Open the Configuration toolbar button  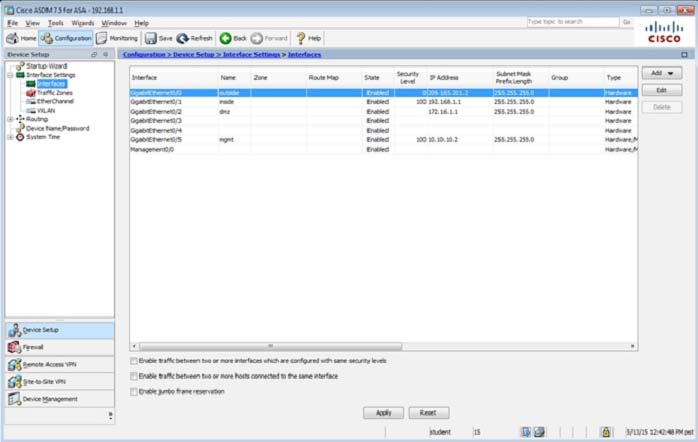(66, 39)
